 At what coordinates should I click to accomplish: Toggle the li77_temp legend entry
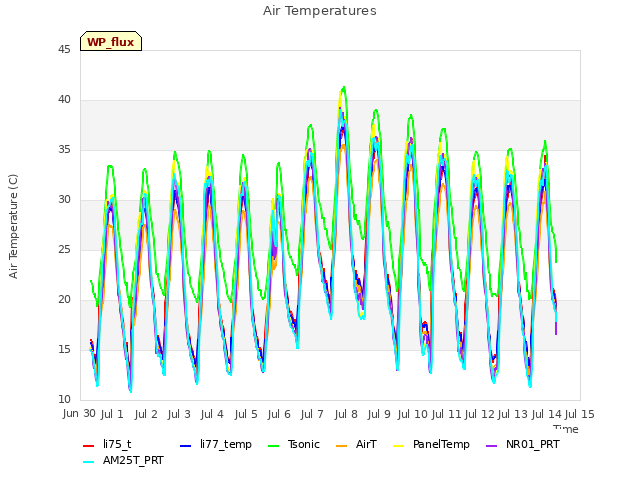coord(216,444)
